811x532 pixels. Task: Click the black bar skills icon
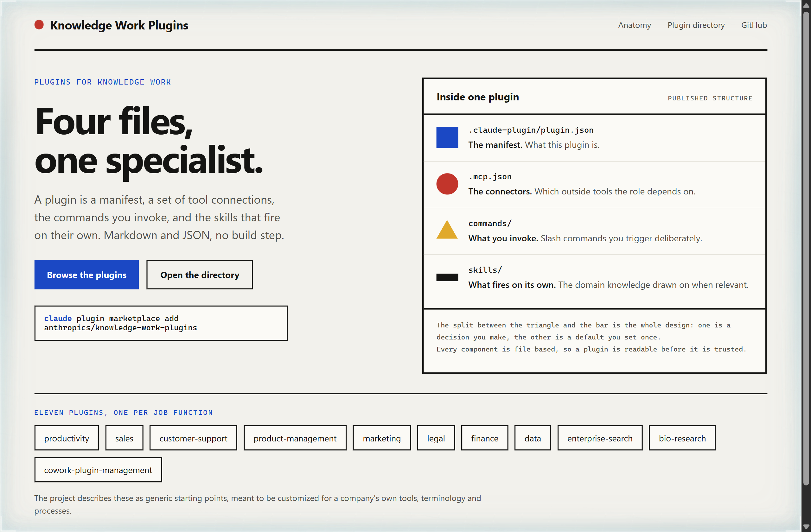(x=447, y=277)
